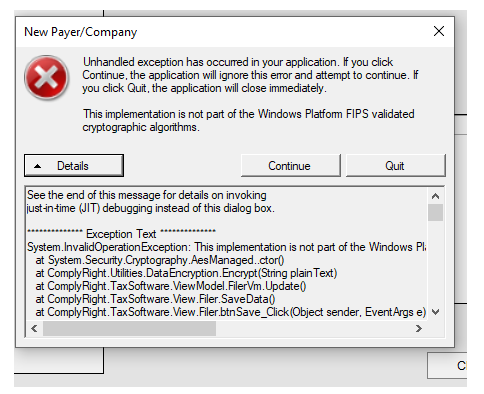Click the Details triangle arrow
The image size is (484, 394).
[38, 166]
